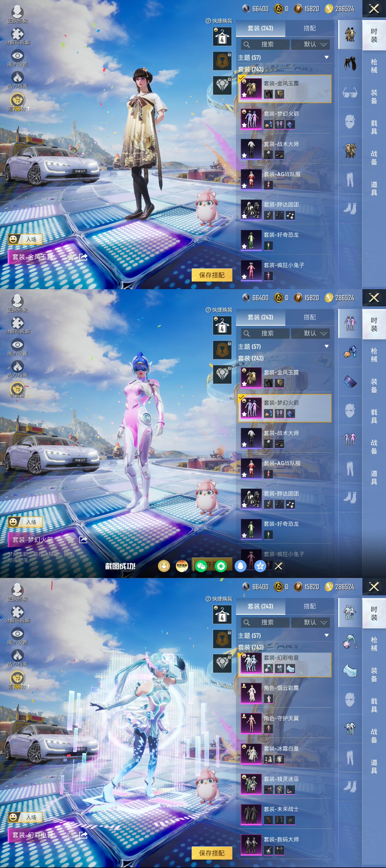
Task: Select shoes category icon in top screenshot
Action: (x=349, y=208)
